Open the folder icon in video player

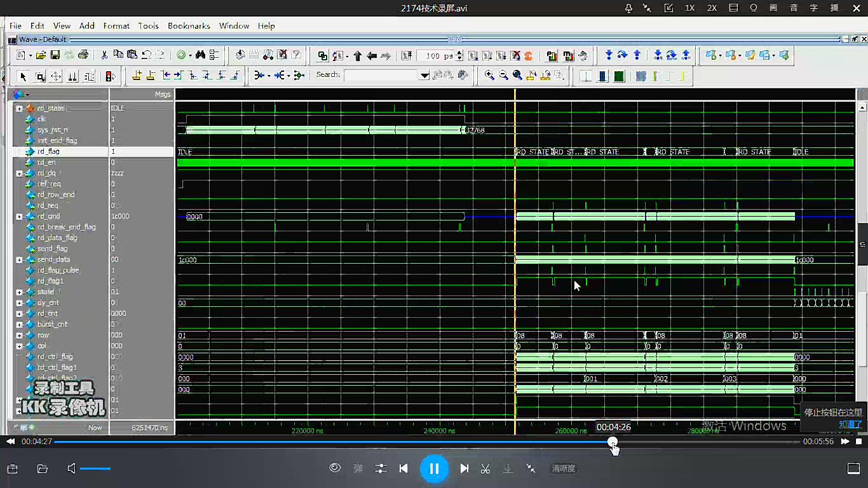[x=43, y=468]
